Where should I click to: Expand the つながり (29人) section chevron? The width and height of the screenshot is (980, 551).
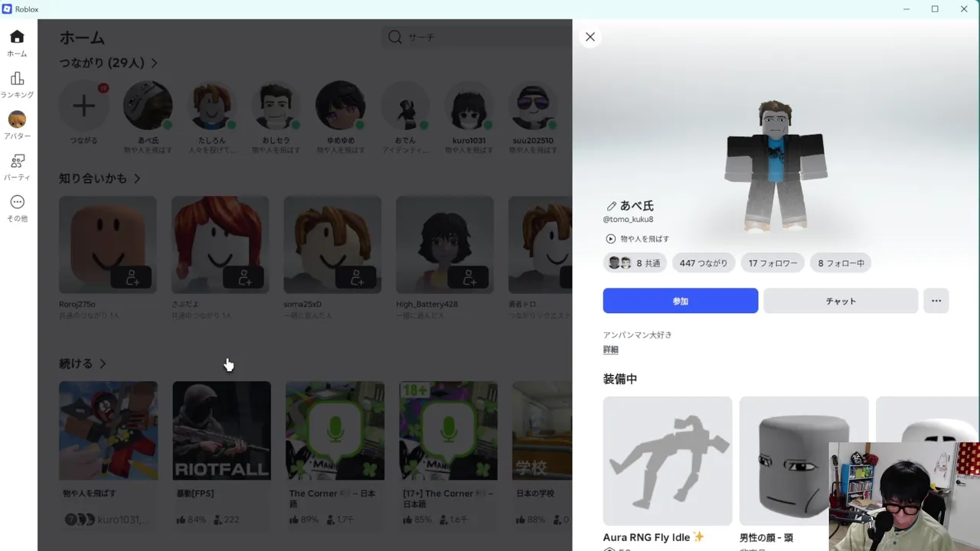[x=154, y=63]
